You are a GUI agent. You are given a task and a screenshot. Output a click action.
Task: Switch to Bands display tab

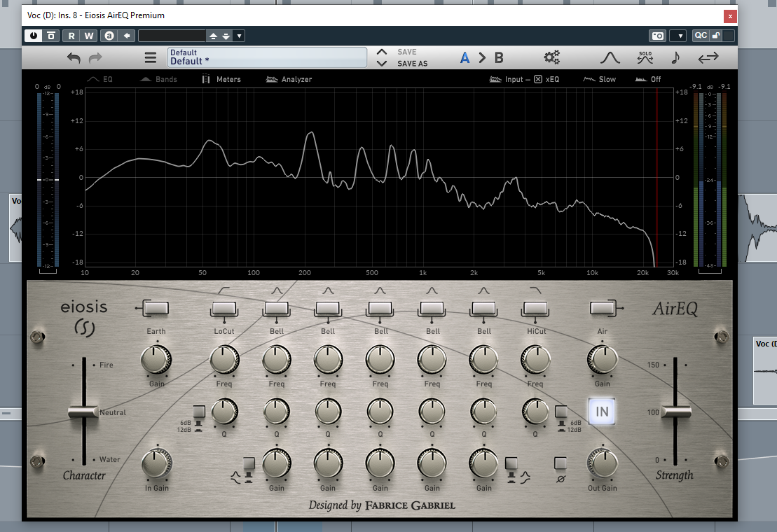point(158,79)
